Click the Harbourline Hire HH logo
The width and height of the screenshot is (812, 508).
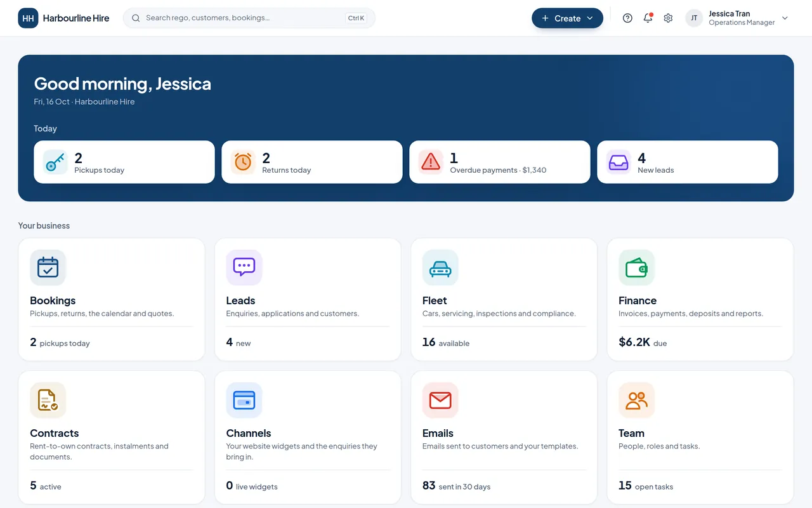(x=28, y=18)
